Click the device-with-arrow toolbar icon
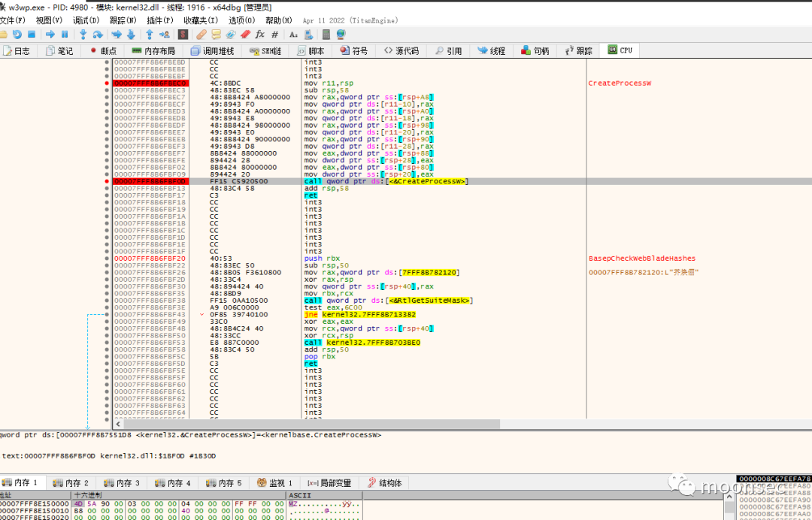812x520 pixels. coord(309,35)
